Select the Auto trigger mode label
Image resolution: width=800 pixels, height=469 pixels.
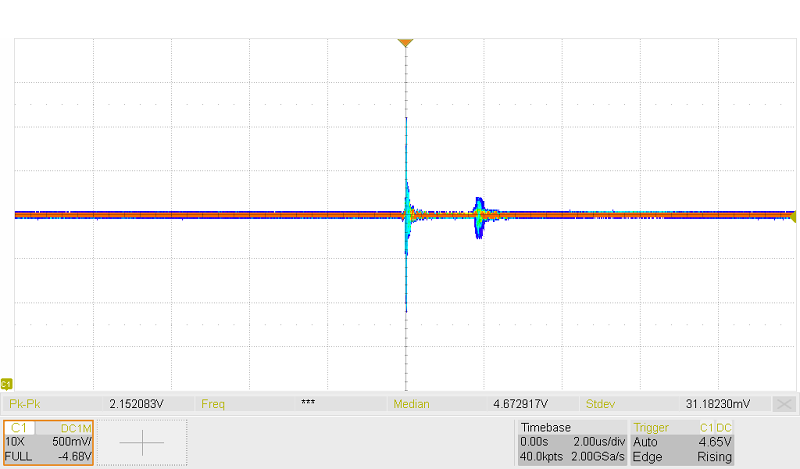pos(645,441)
